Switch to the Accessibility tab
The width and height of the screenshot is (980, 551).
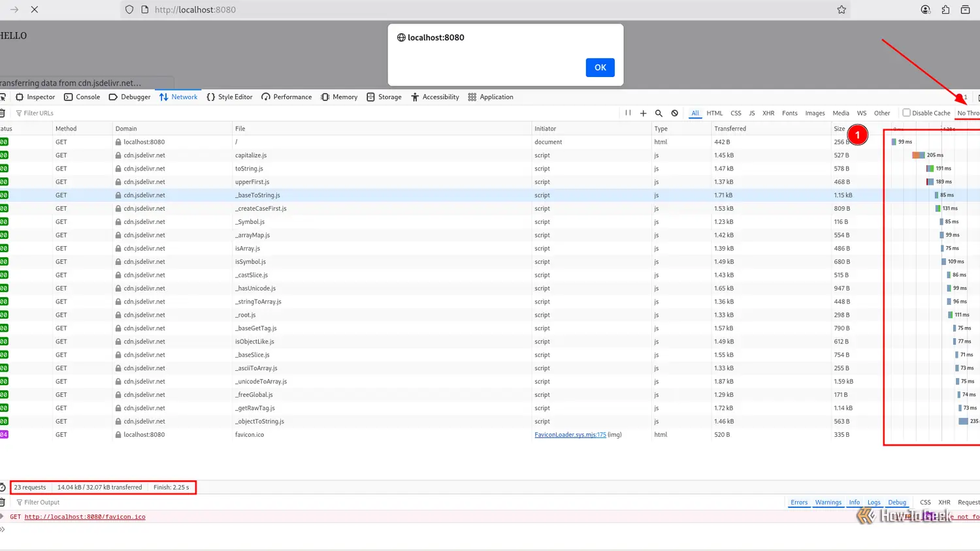pos(435,97)
